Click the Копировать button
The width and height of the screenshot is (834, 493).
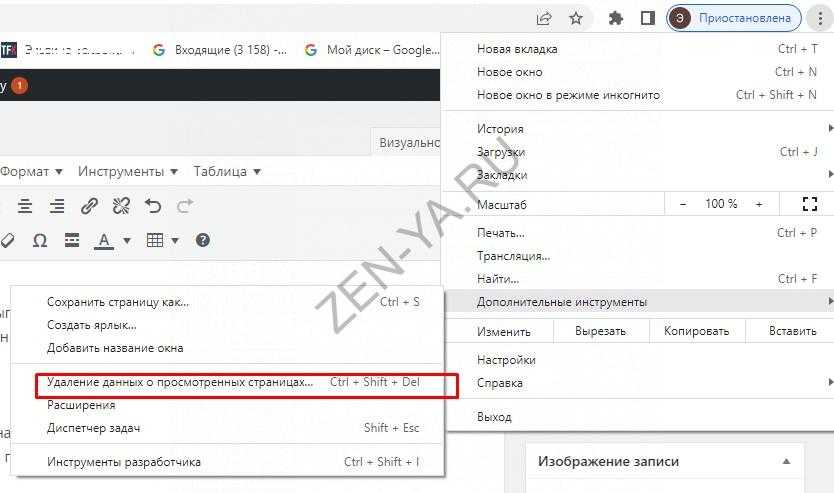tap(697, 331)
